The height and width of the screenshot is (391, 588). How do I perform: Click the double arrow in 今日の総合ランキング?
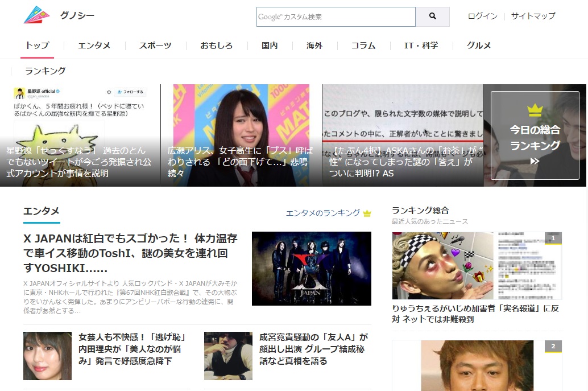(535, 161)
